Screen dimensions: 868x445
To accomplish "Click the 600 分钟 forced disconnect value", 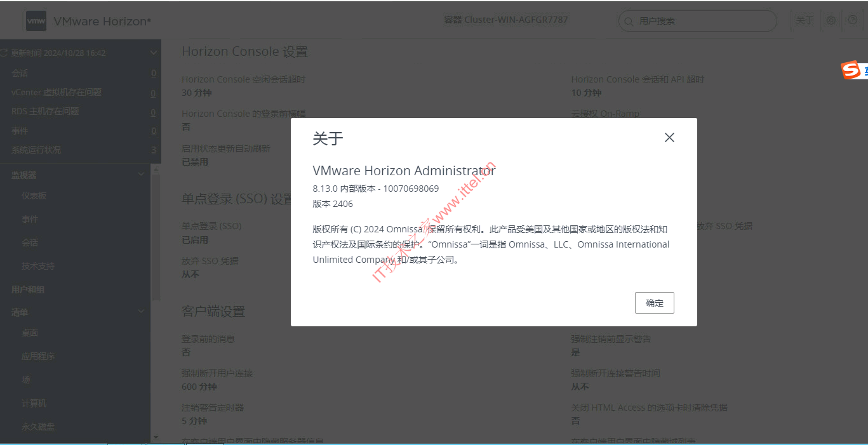I will (199, 387).
